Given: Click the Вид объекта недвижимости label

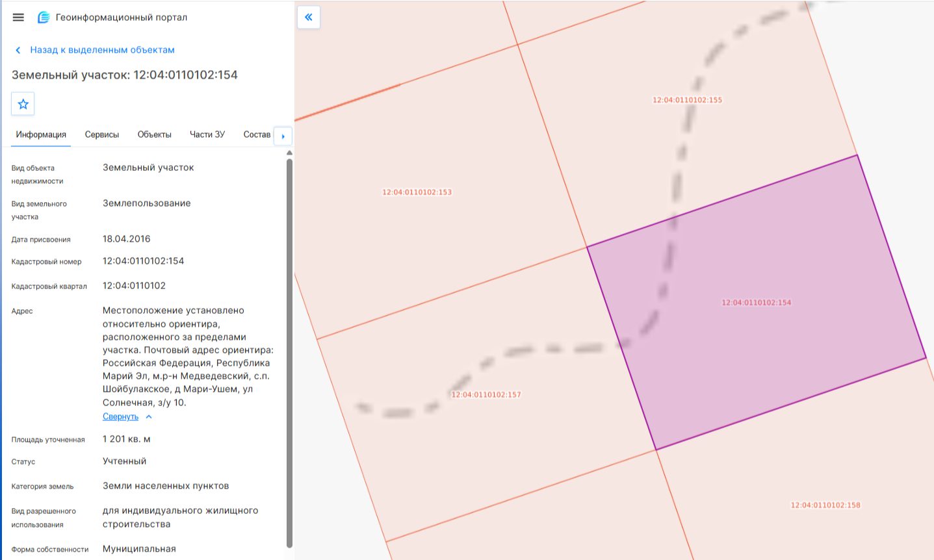Looking at the screenshot, I should coord(38,175).
